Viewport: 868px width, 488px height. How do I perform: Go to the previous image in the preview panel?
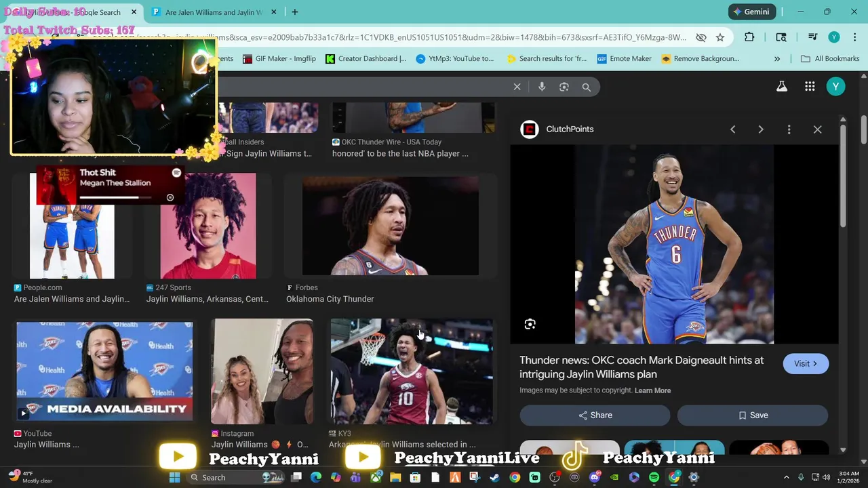[x=732, y=129]
